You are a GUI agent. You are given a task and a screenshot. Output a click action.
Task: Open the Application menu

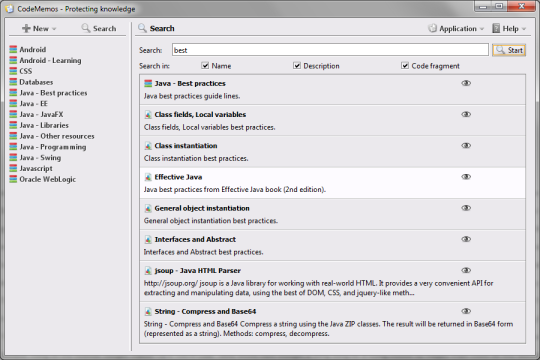[456, 28]
